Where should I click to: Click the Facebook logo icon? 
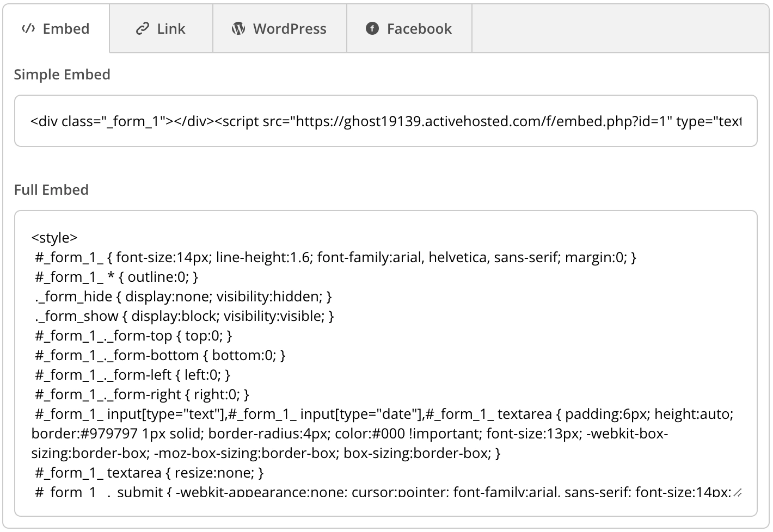(372, 29)
